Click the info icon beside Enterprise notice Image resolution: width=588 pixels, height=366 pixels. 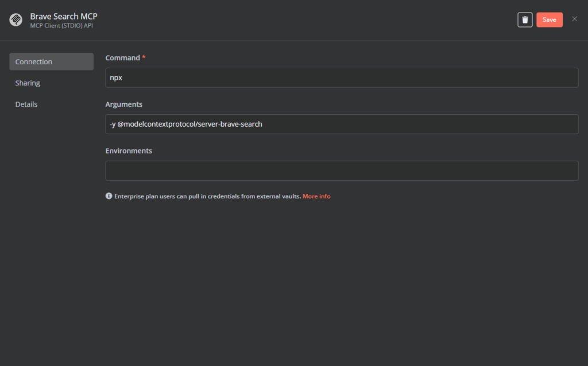click(x=109, y=196)
